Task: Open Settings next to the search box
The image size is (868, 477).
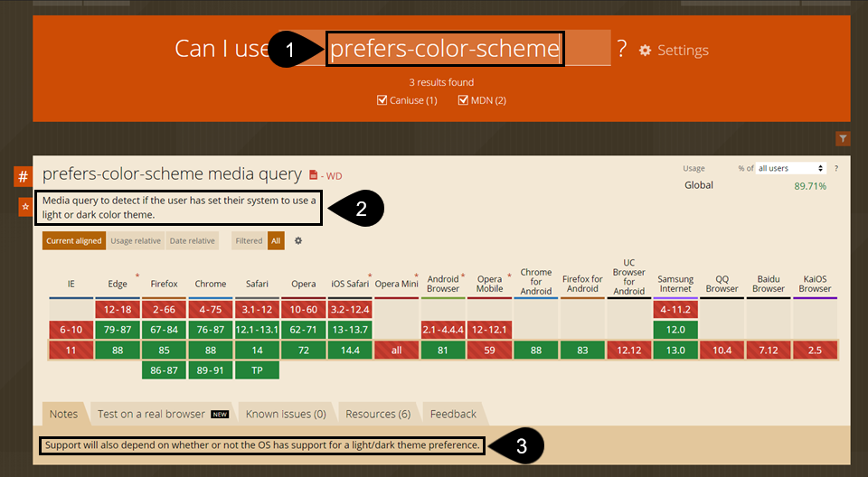Action: click(674, 51)
